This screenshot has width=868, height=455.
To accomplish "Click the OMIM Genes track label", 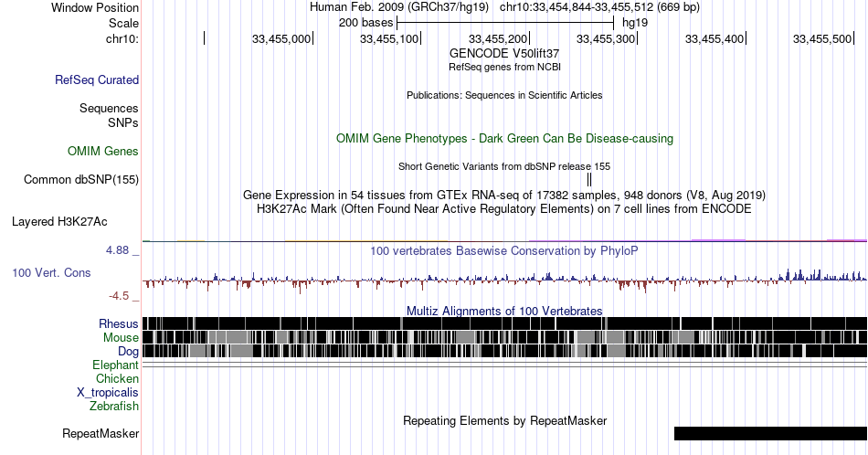I will (x=103, y=151).
